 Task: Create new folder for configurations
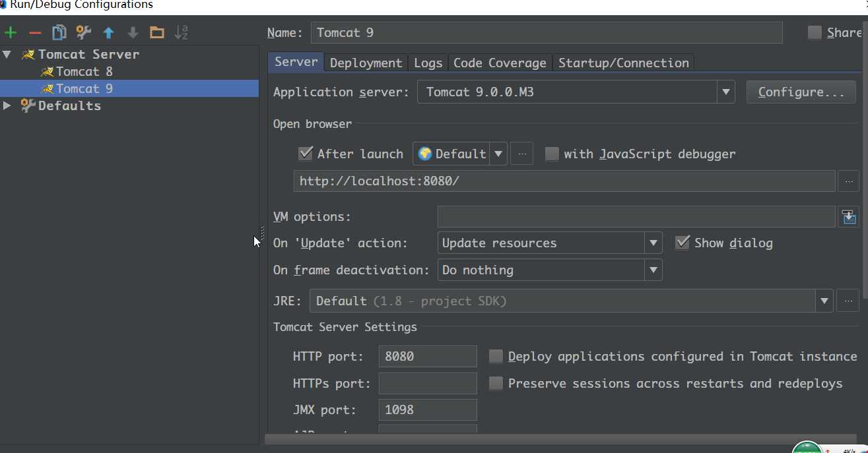(x=156, y=32)
